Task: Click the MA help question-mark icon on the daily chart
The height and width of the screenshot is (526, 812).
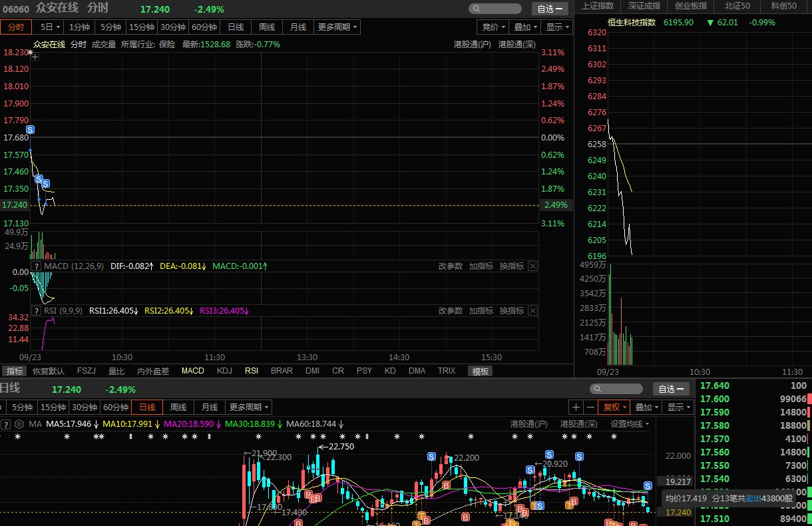Action: (x=6, y=424)
